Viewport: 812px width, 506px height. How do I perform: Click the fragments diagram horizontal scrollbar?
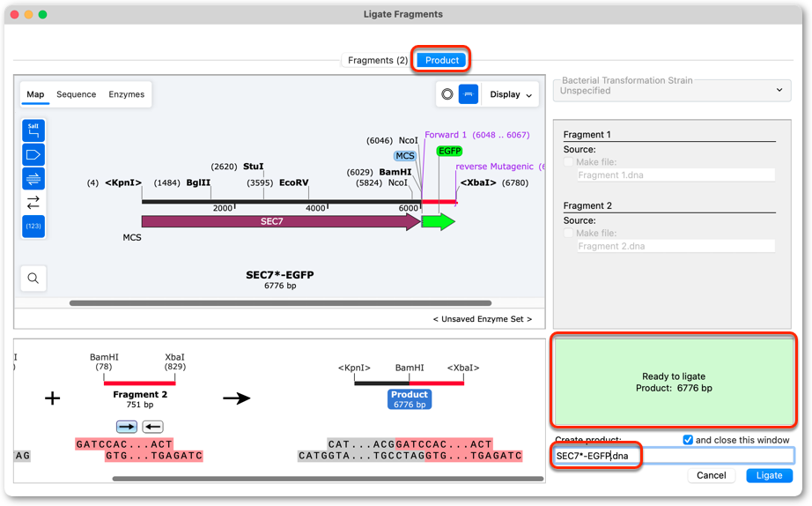[x=328, y=479]
